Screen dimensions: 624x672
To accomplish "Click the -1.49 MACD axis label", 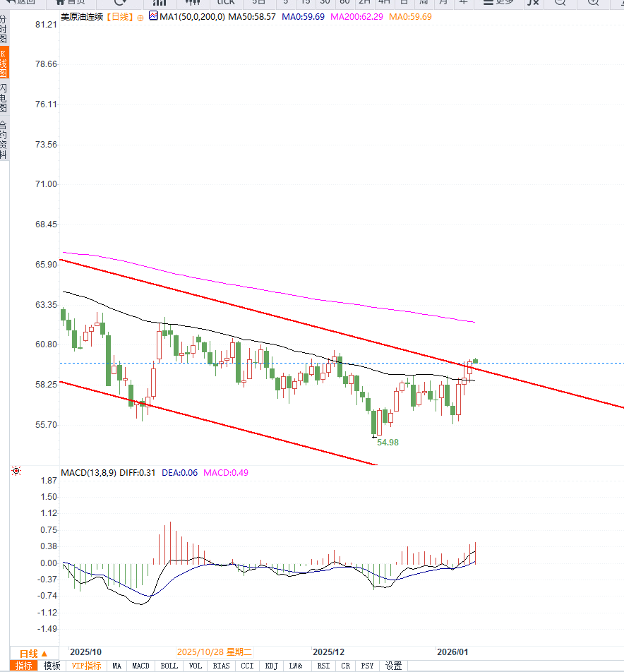I will [47, 629].
